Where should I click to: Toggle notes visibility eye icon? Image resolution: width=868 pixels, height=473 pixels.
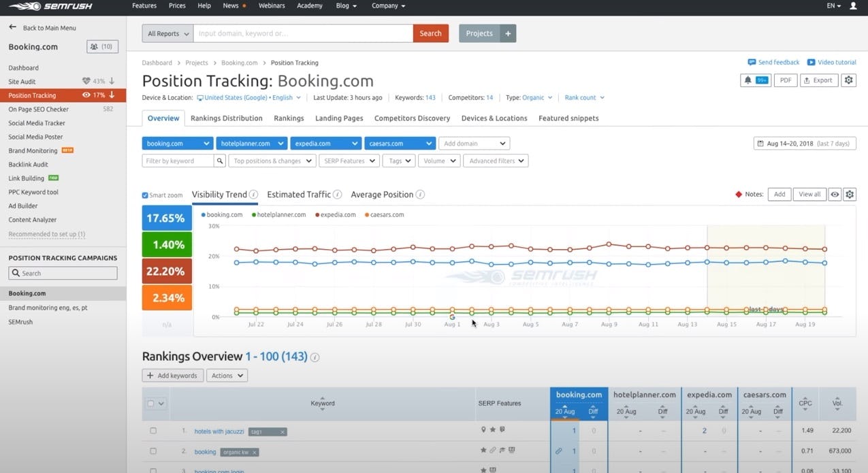(835, 195)
